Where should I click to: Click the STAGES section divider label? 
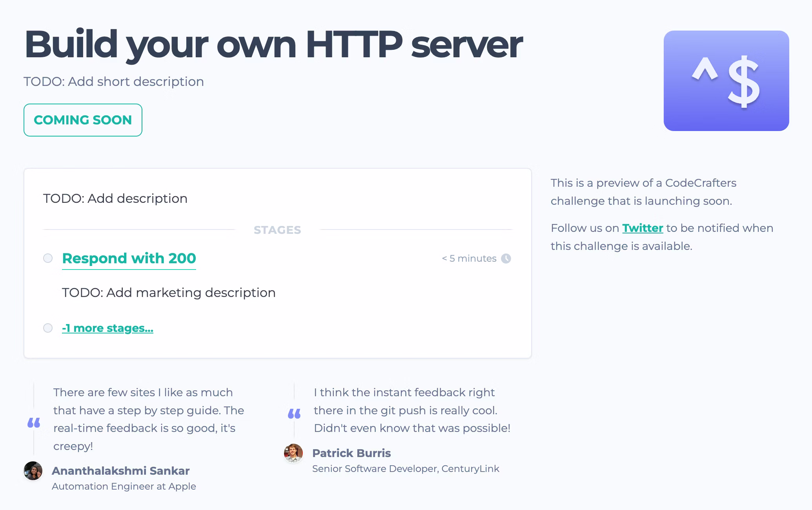[277, 230]
